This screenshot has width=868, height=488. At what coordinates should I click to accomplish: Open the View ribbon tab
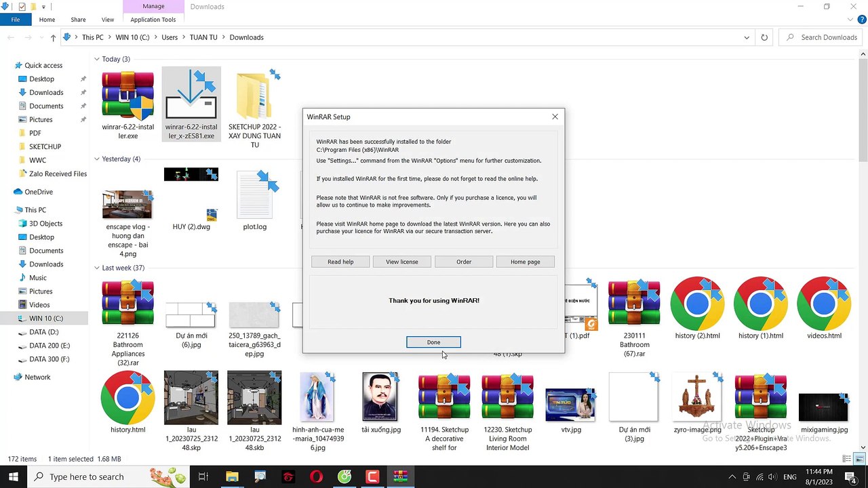coord(108,20)
